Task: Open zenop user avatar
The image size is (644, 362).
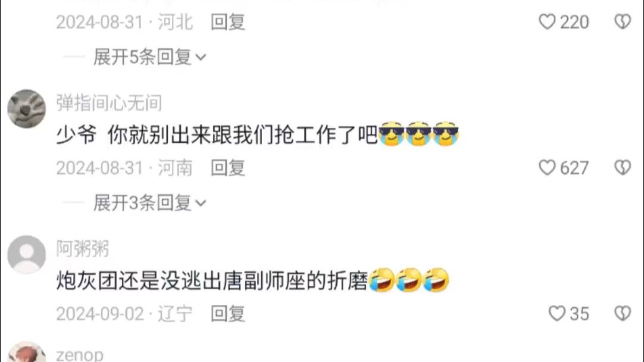Action: (x=27, y=352)
